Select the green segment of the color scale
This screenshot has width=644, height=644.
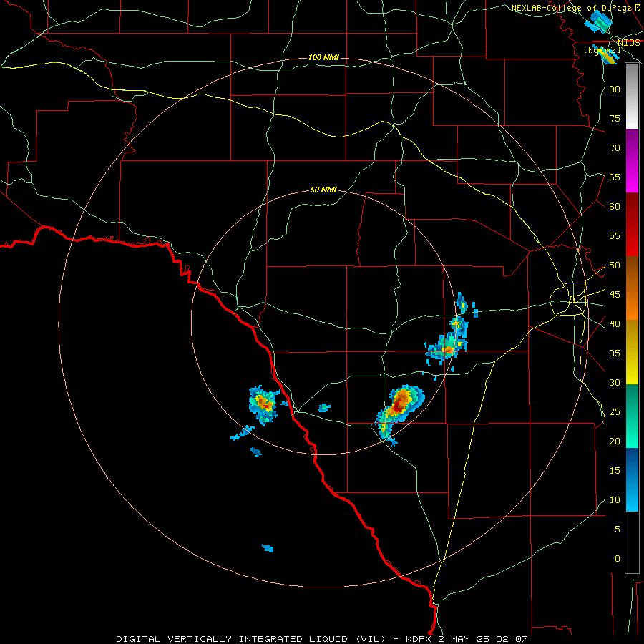pyautogui.click(x=632, y=416)
